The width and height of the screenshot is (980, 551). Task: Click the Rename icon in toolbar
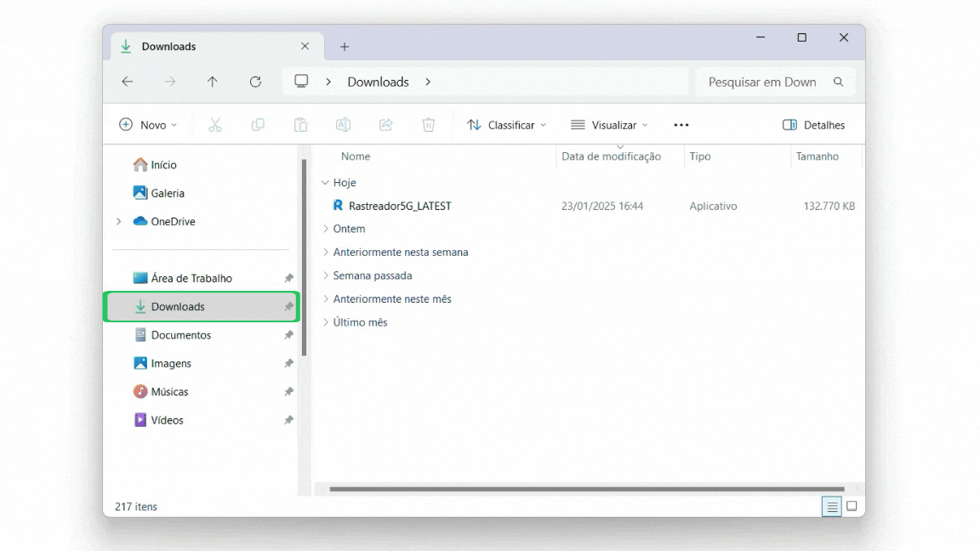coord(343,125)
